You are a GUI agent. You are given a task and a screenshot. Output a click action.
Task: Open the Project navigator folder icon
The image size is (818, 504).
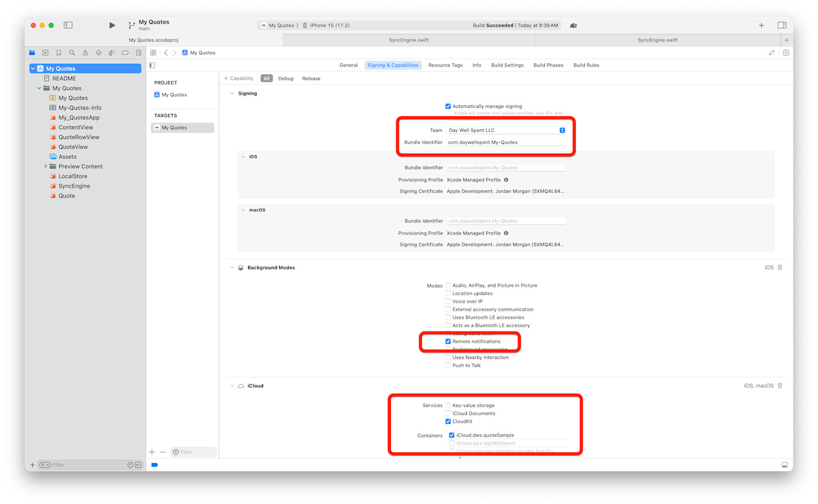32,53
